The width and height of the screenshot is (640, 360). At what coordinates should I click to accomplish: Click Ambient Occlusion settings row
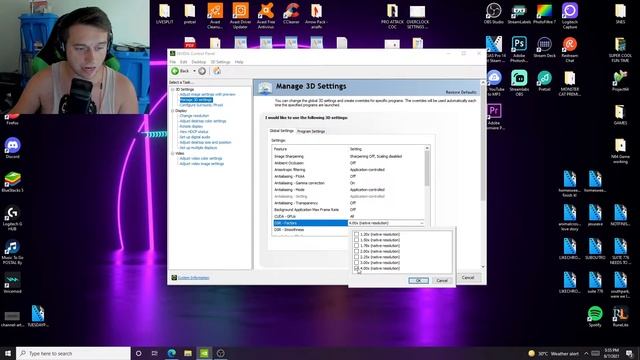point(349,163)
